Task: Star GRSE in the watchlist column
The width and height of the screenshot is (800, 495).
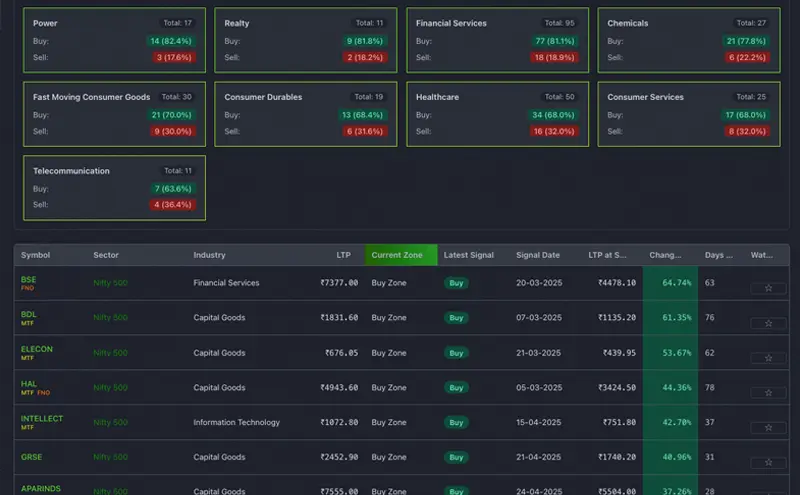Action: [x=768, y=462]
